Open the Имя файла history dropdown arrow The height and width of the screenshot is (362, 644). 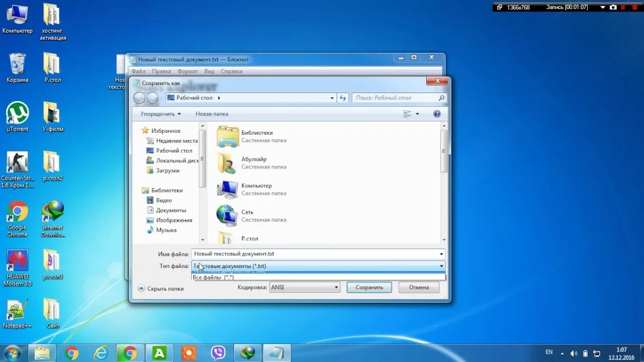click(x=441, y=254)
